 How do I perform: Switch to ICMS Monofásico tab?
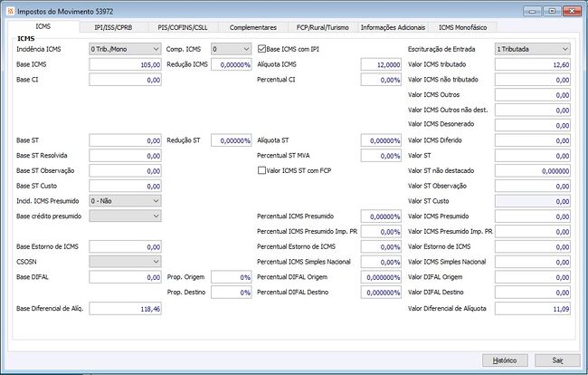(463, 27)
